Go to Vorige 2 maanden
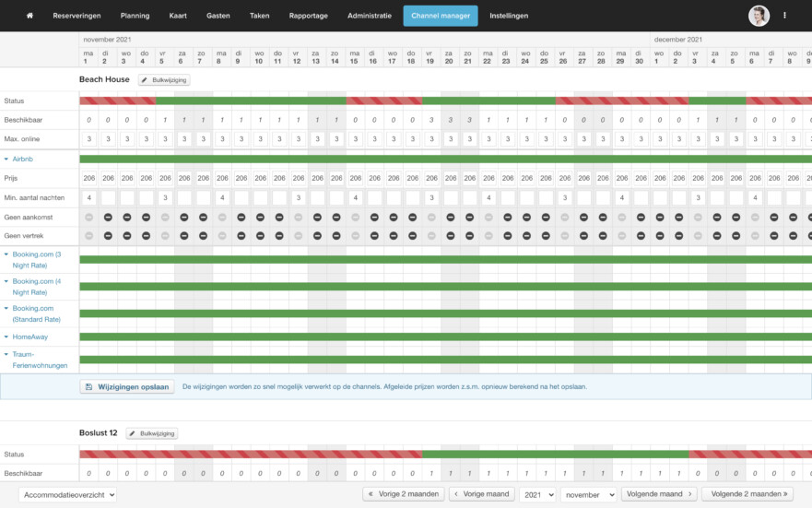812x508 pixels. pos(404,494)
